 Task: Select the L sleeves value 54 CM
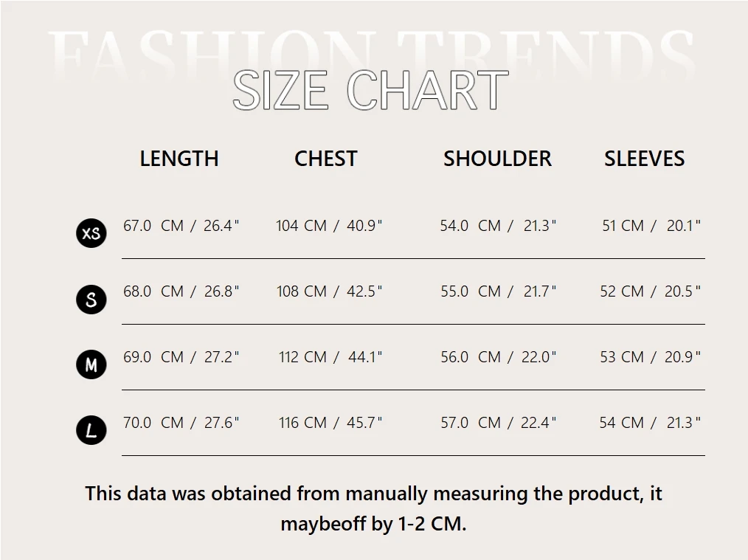(621, 423)
